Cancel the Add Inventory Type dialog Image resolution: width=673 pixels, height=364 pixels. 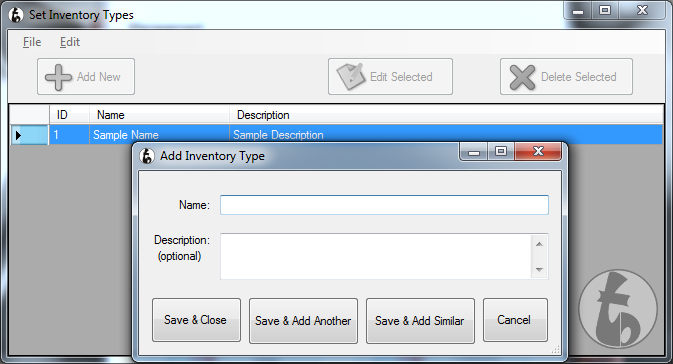tap(515, 320)
